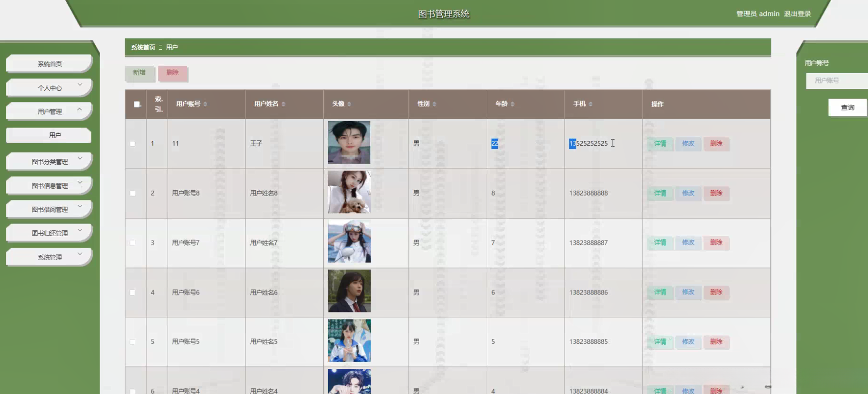Open avatar thumbnail of user 王子
The height and width of the screenshot is (394, 868).
point(349,142)
